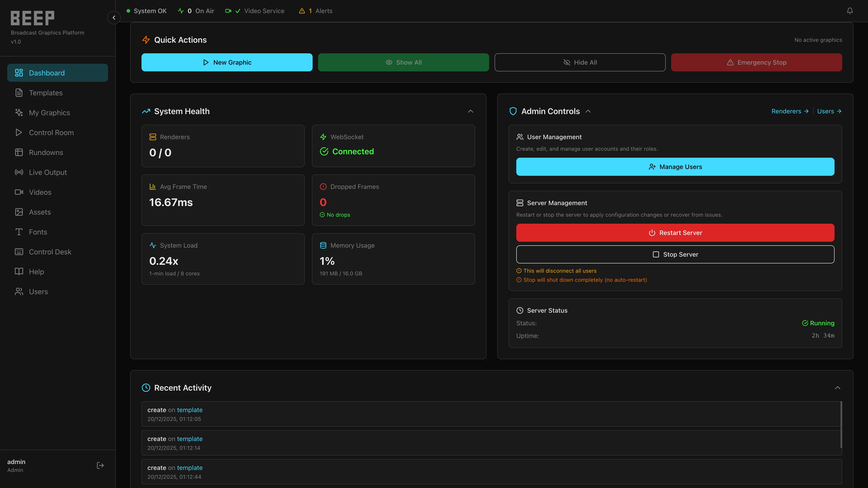The width and height of the screenshot is (868, 488).
Task: Trigger Emergency Stop
Action: tap(757, 62)
